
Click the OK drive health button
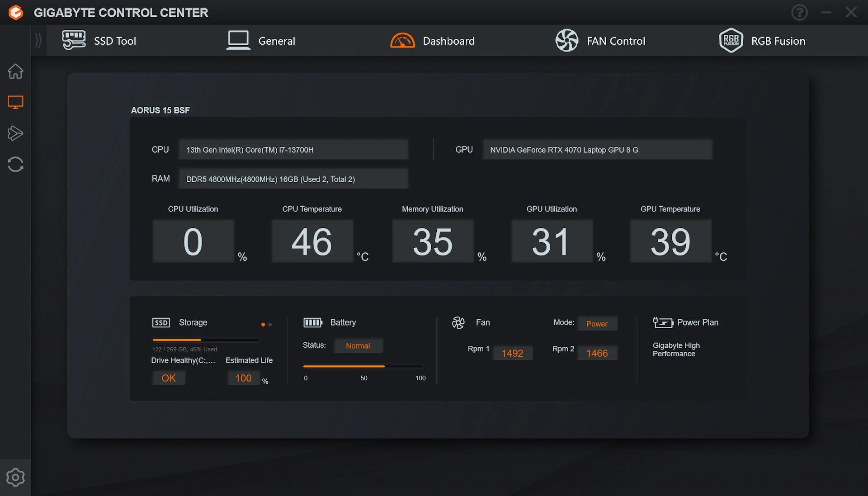169,378
